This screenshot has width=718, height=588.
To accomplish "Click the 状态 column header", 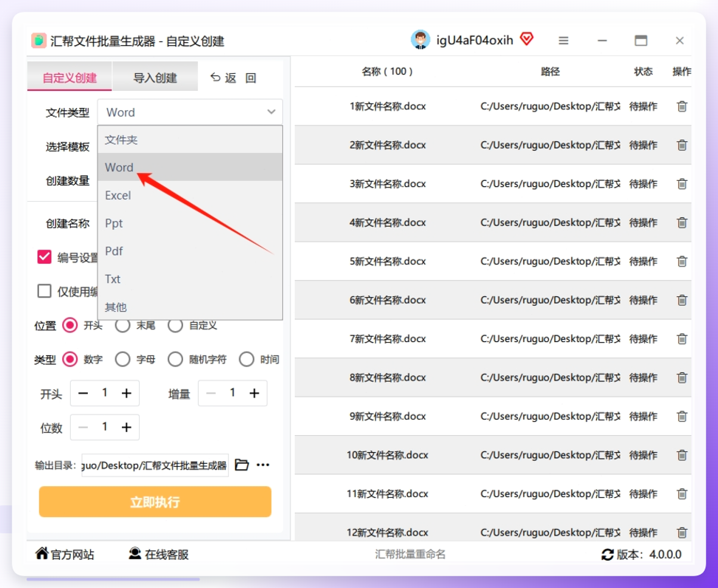I will (643, 72).
